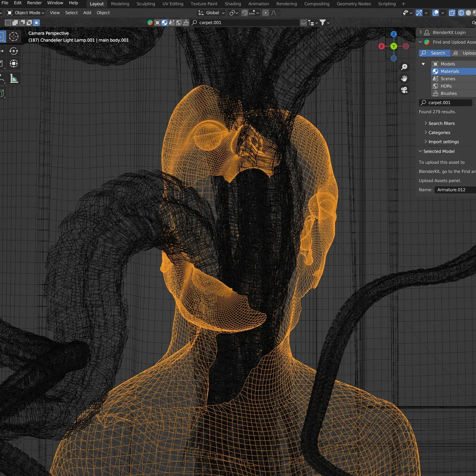The image size is (476, 476).
Task: Open the Object Mode dropdown
Action: click(x=26, y=13)
